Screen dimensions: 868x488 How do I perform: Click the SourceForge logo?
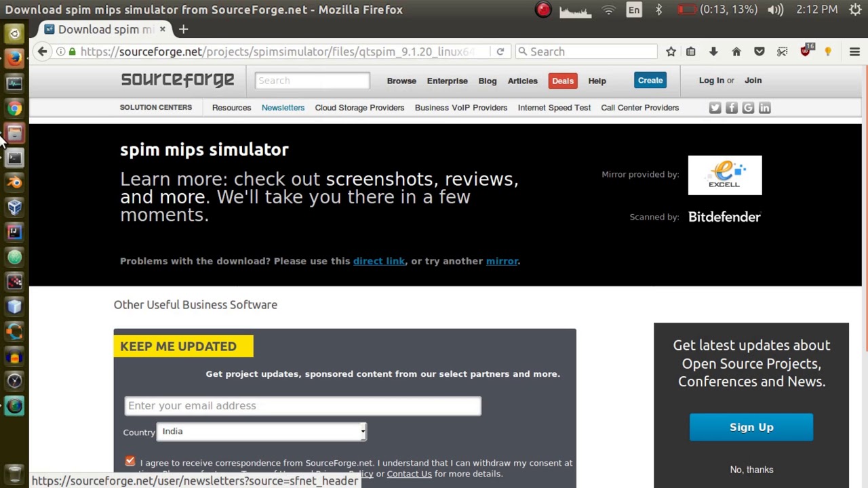coord(178,80)
